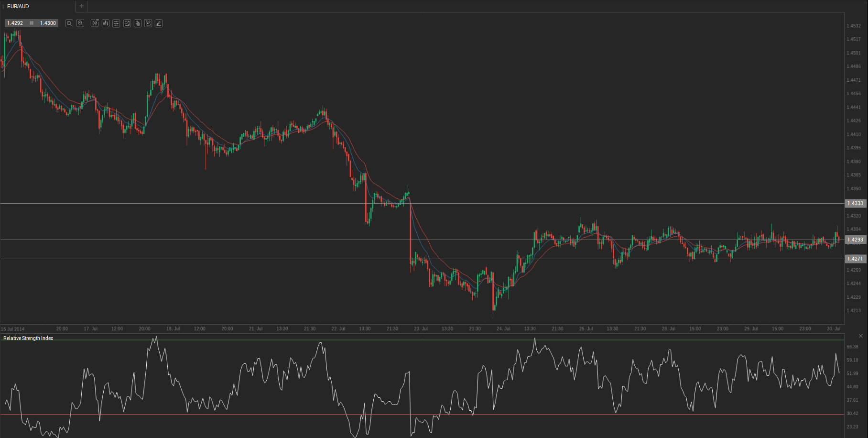The height and width of the screenshot is (438, 868).
Task: Open chart settings sliders icon
Action: click(116, 23)
